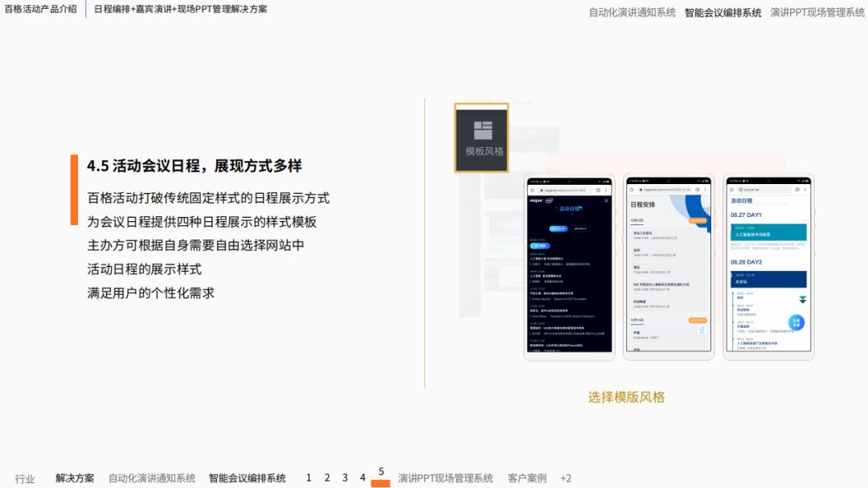This screenshot has height=488, width=868.
Task: Click 选择模版风格 caption text
Action: click(626, 397)
